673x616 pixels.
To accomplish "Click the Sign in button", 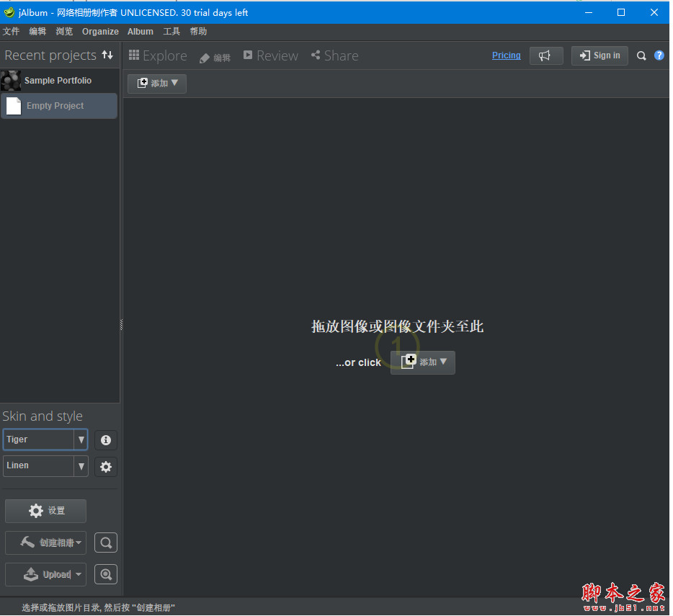I will (600, 56).
